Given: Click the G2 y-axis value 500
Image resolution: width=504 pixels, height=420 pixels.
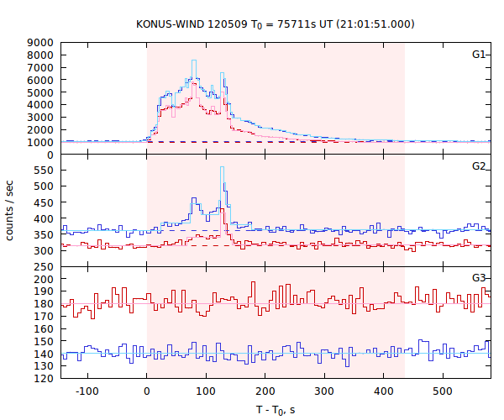Looking at the screenshot, I should [44, 186].
